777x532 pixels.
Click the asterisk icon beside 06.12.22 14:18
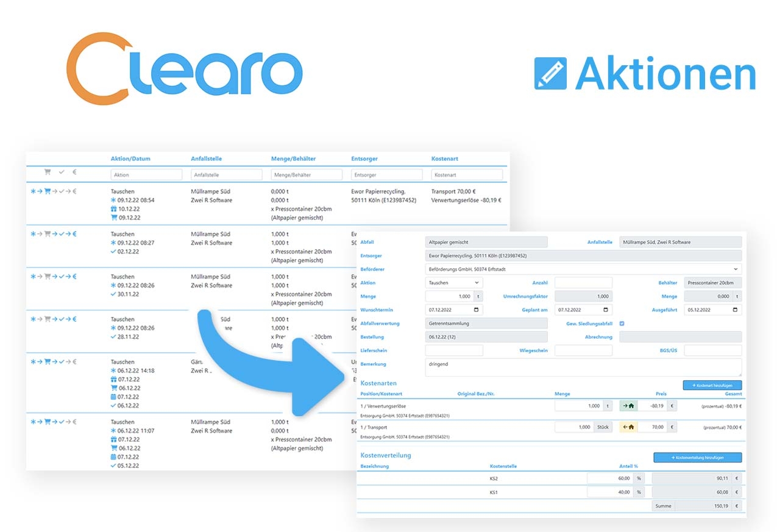point(113,371)
